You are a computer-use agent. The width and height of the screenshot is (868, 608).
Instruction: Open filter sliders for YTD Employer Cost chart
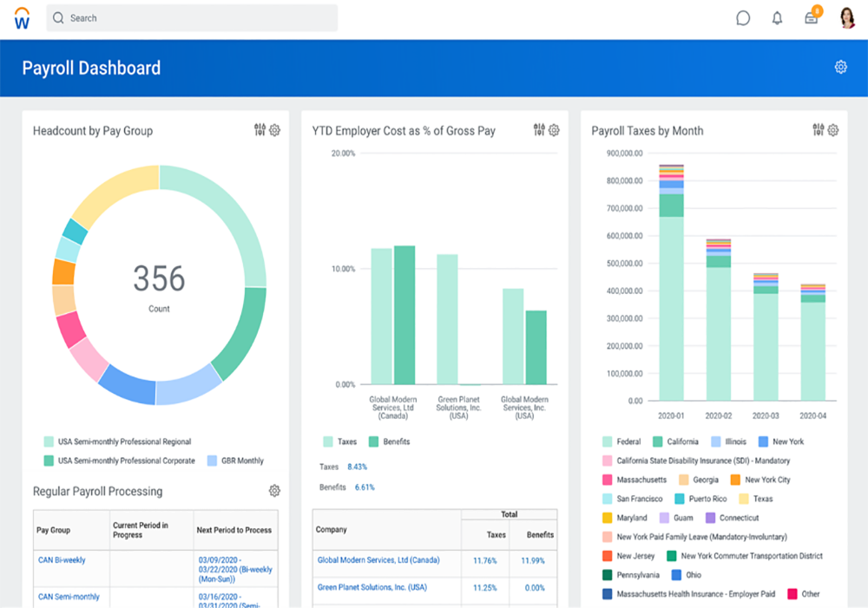point(539,129)
